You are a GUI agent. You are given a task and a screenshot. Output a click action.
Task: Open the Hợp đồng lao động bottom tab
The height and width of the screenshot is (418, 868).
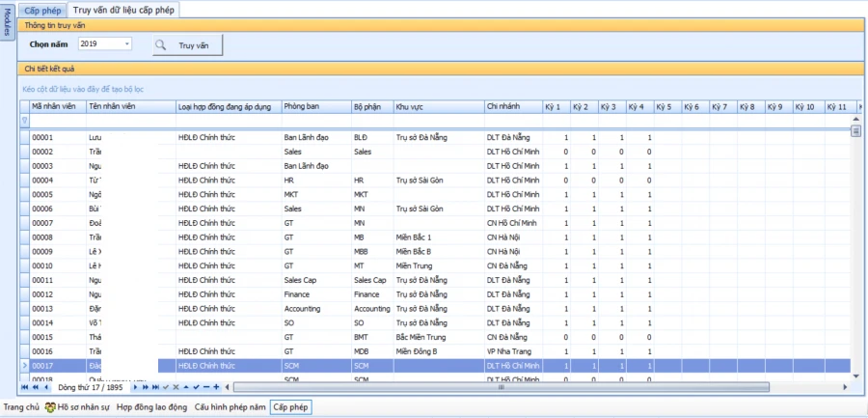(x=151, y=407)
